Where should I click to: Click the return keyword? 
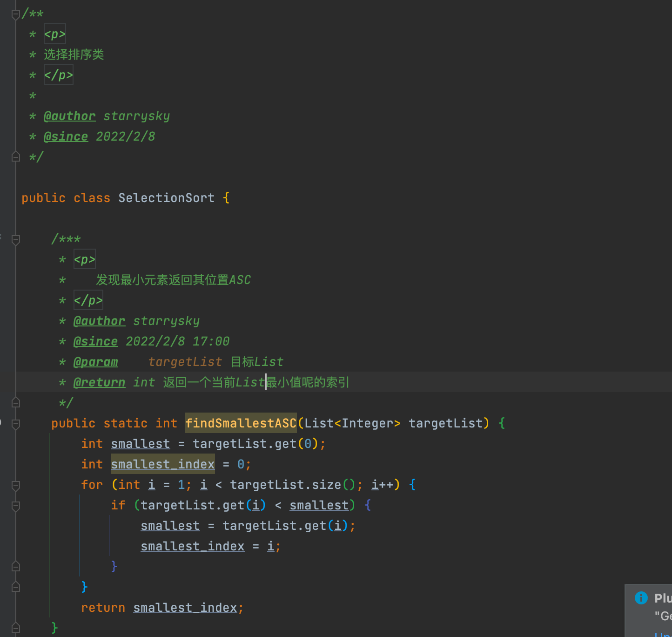[x=103, y=608]
